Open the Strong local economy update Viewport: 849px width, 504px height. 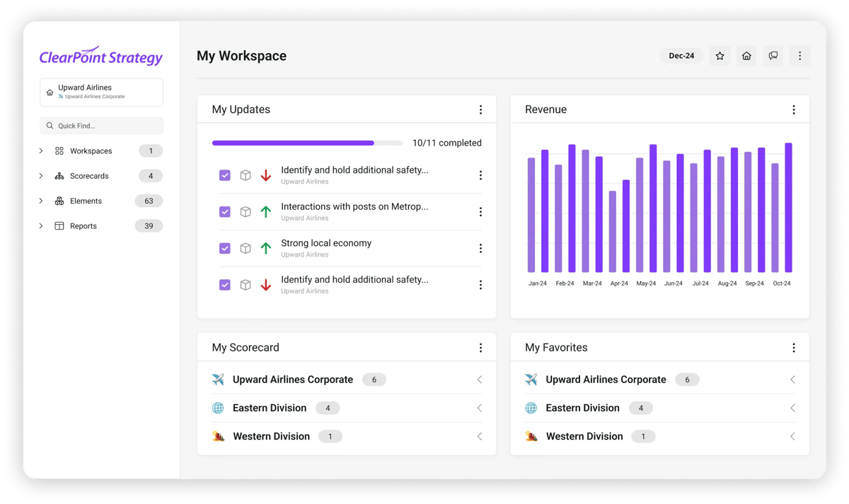point(326,243)
